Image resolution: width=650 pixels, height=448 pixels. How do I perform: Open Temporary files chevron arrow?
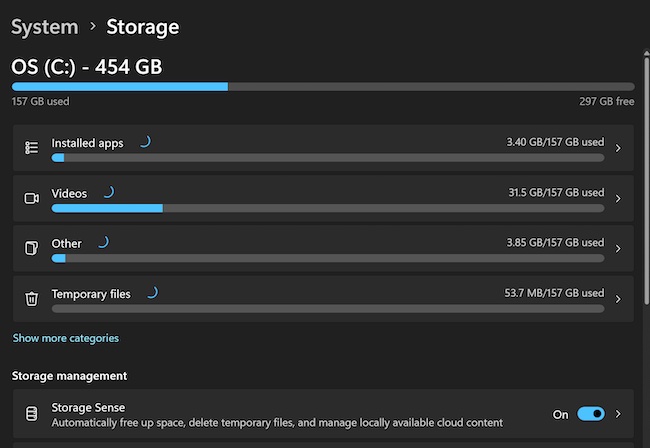coord(618,298)
